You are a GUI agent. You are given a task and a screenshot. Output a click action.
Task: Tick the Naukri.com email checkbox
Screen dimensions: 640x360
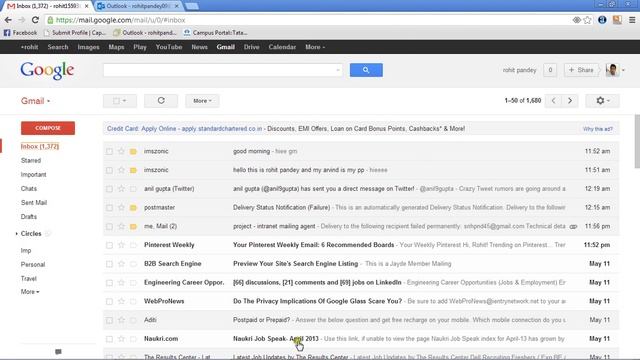pos(109,339)
